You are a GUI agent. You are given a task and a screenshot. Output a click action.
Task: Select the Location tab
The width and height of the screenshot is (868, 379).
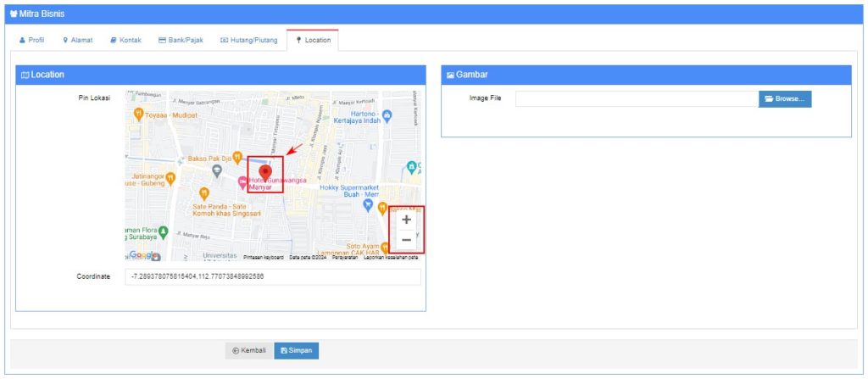point(313,41)
